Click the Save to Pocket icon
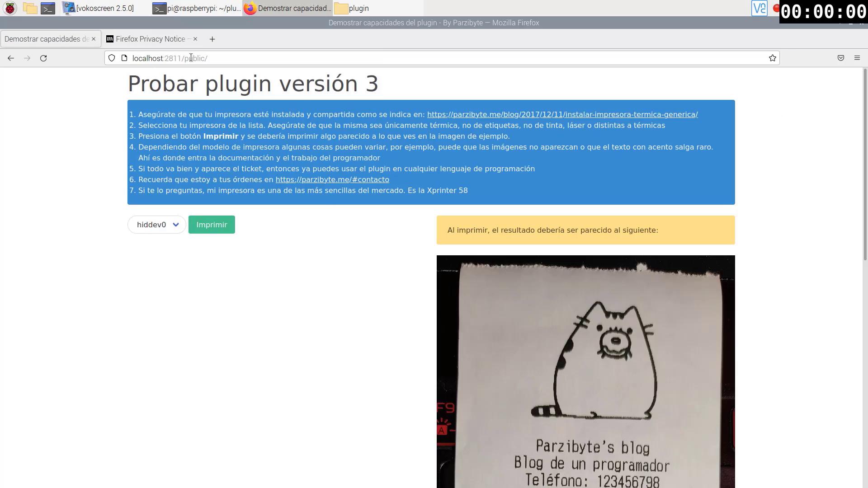Screen dimensions: 868x488 pyautogui.click(x=840, y=58)
